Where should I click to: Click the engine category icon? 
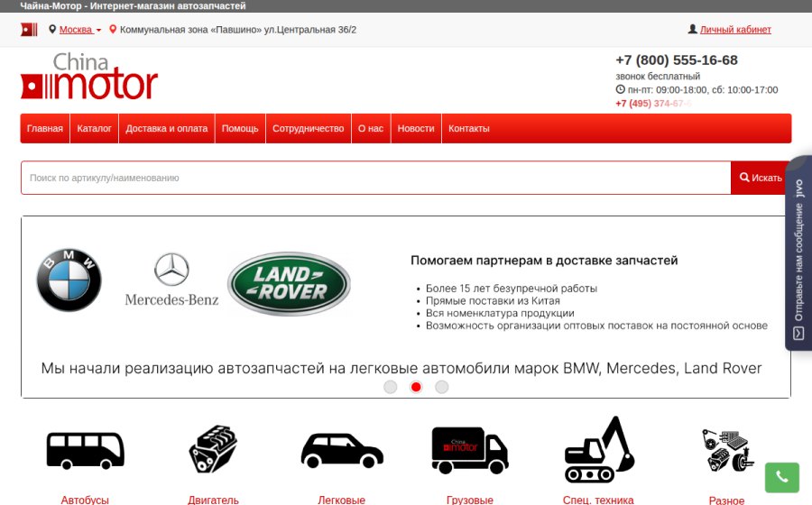[x=213, y=448]
